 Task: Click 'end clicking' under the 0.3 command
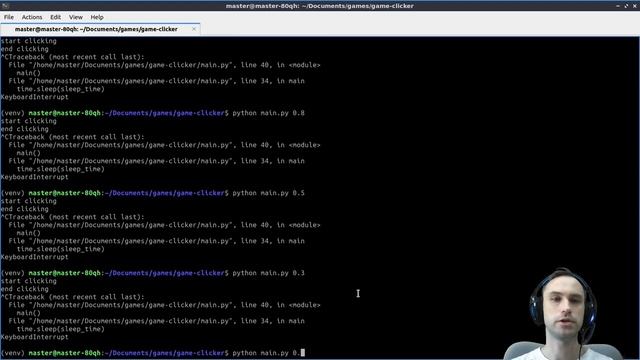[x=24, y=289]
